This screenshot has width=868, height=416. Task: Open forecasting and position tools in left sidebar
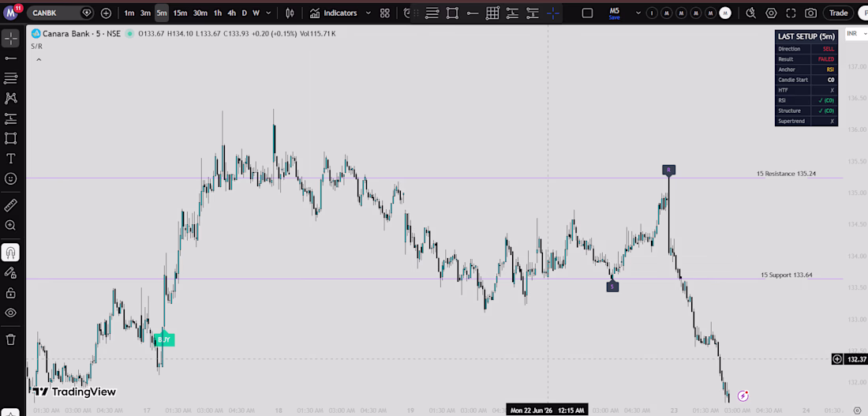click(10, 118)
